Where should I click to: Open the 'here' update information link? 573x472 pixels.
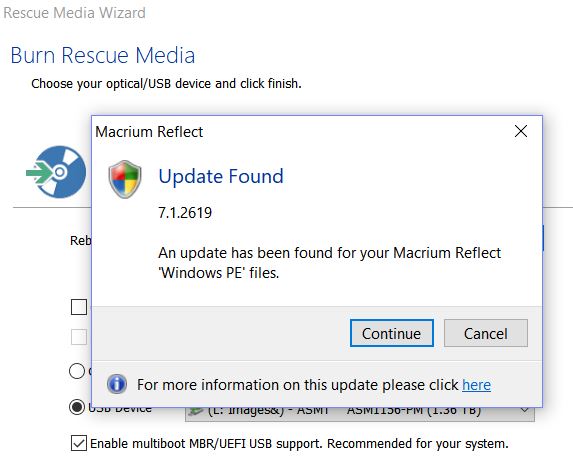(476, 385)
